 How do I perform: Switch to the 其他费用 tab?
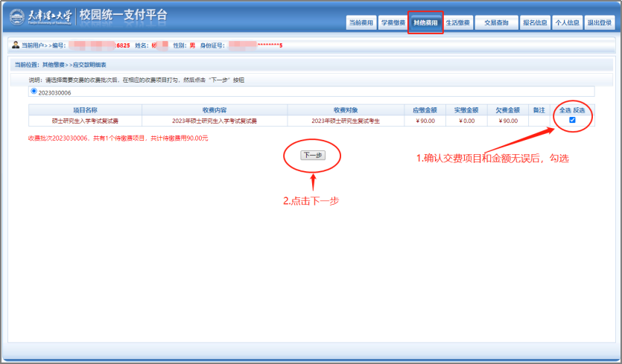[x=425, y=22]
